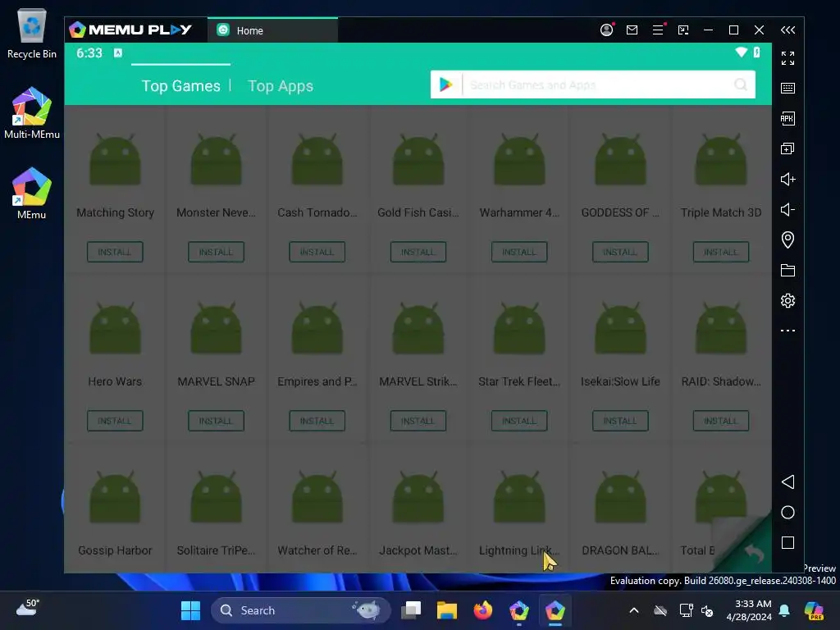Screen dimensions: 840x630
Task: Install RAID: Shadow... game
Action: point(720,421)
